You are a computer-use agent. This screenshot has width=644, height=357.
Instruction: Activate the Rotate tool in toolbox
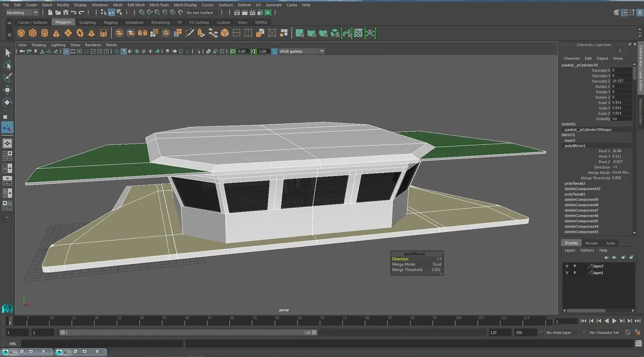[8, 103]
